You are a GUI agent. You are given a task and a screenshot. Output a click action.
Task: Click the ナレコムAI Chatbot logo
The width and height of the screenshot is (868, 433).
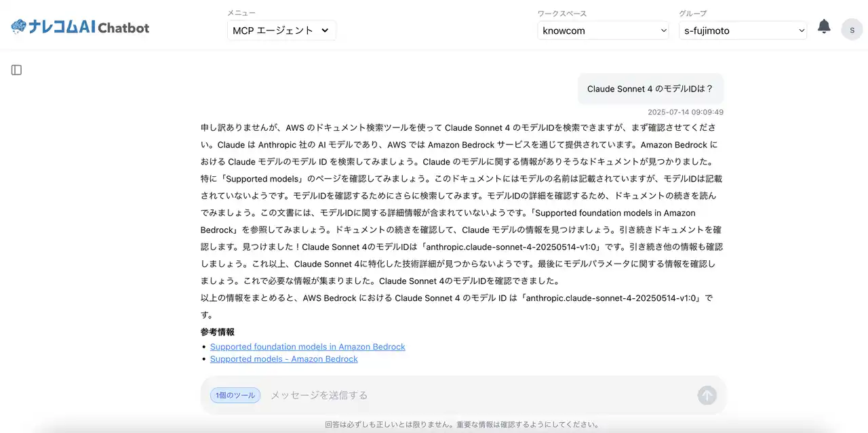coord(80,27)
